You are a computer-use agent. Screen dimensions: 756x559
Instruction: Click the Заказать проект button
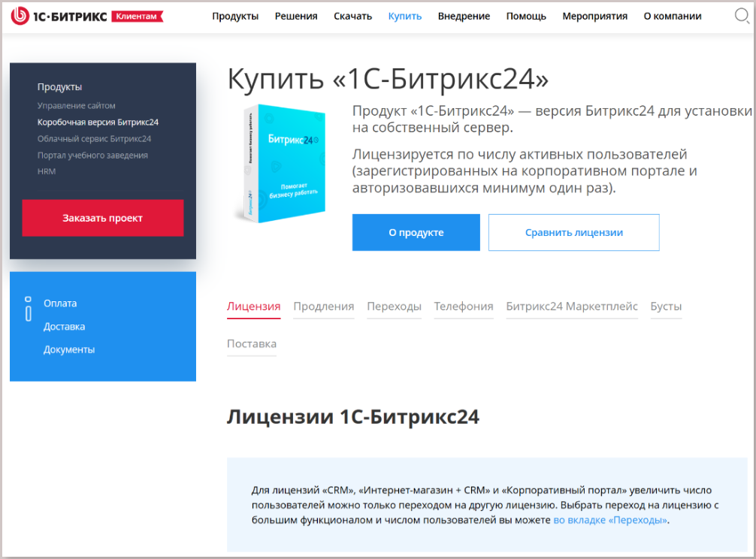(x=103, y=218)
